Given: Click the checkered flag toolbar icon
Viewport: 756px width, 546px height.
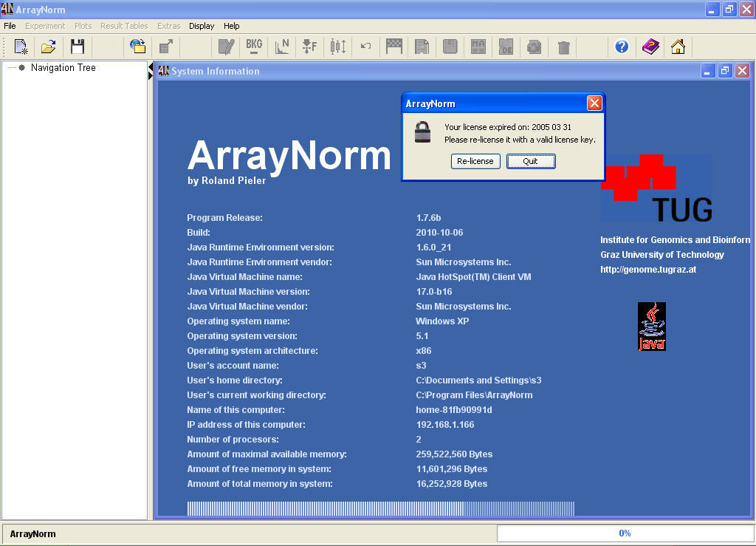Looking at the screenshot, I should pos(394,47).
